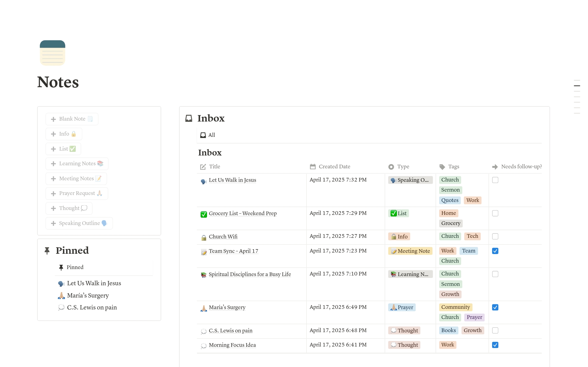
Task: Click the memo icon on Team Sync row
Action: coord(204,252)
